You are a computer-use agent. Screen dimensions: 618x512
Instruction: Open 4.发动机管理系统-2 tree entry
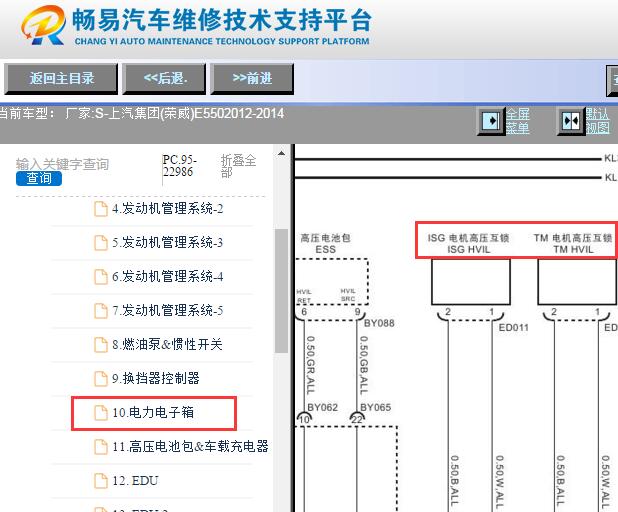pyautogui.click(x=168, y=209)
